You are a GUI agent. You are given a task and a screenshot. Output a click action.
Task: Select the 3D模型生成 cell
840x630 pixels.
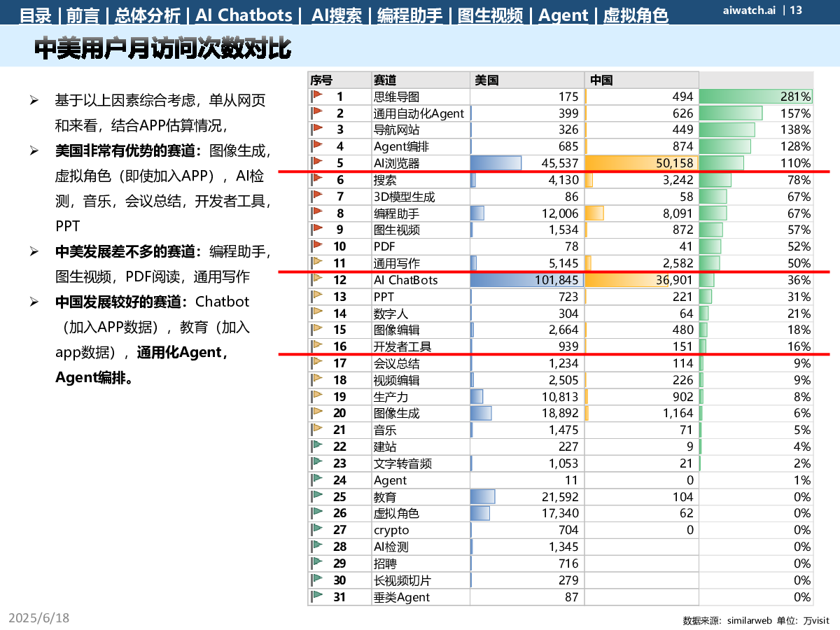click(x=420, y=197)
